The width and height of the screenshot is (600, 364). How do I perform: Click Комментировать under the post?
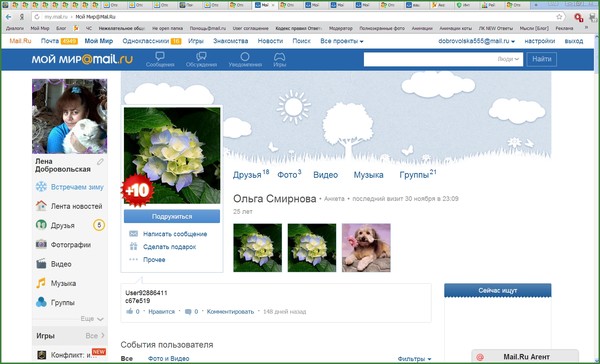pos(230,312)
